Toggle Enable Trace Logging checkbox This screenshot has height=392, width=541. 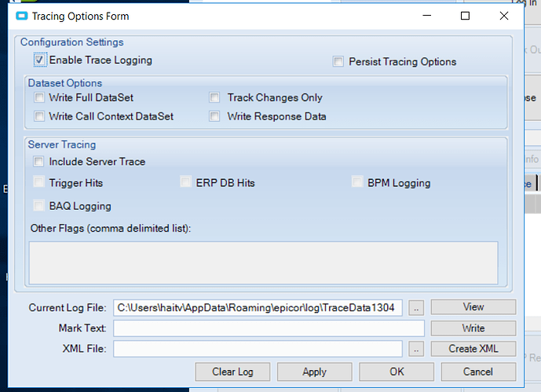tap(39, 60)
